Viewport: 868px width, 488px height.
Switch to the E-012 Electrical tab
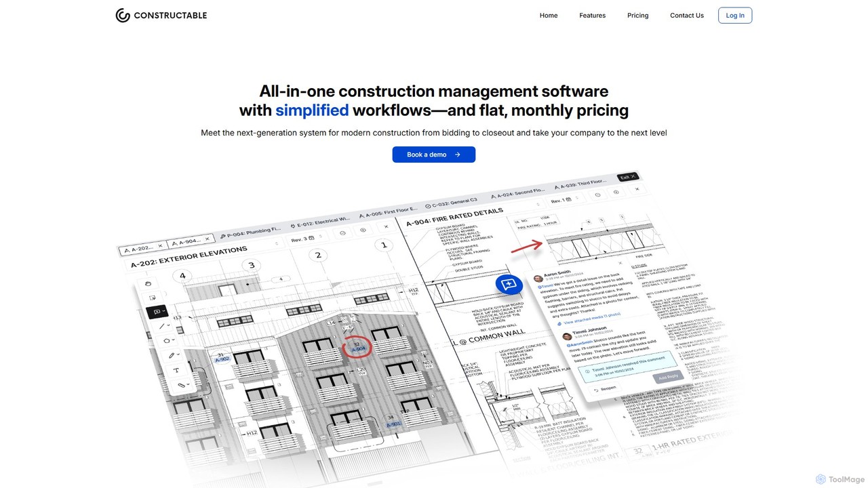pyautogui.click(x=320, y=223)
